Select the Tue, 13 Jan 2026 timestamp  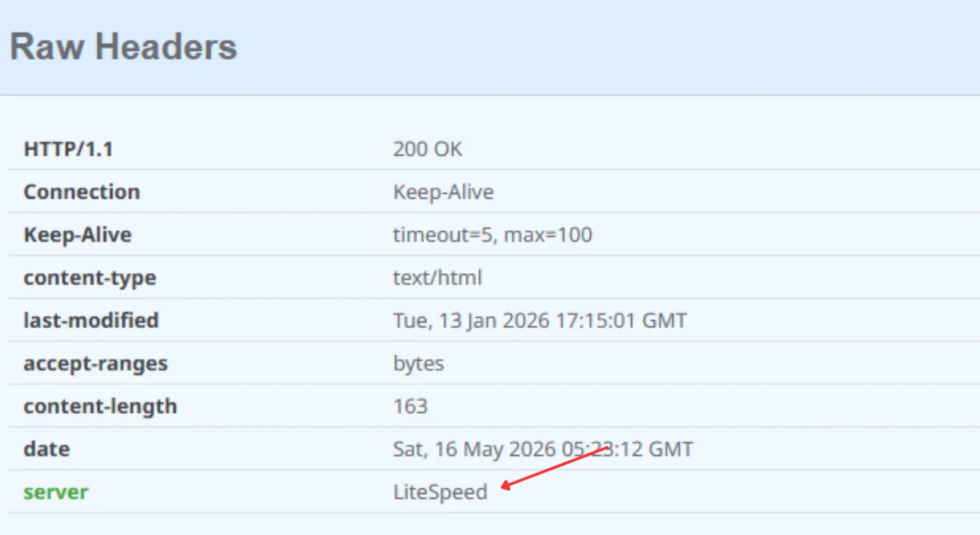click(540, 320)
